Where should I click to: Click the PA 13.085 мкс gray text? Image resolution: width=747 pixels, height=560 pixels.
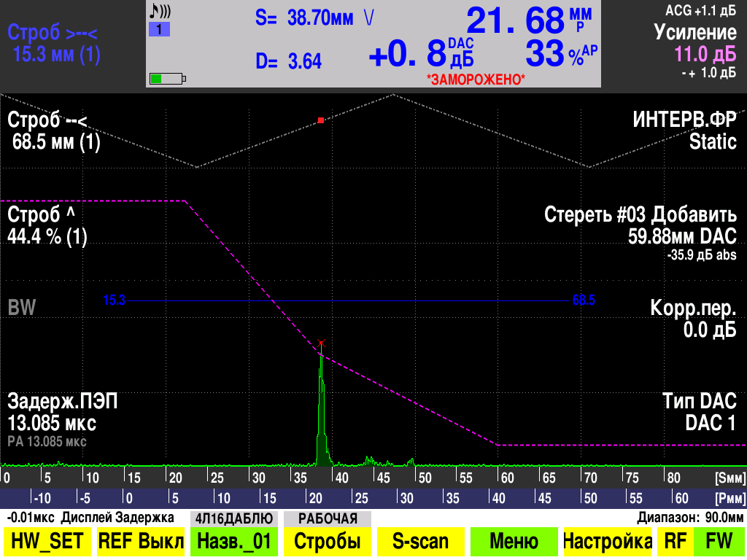pyautogui.click(x=47, y=441)
